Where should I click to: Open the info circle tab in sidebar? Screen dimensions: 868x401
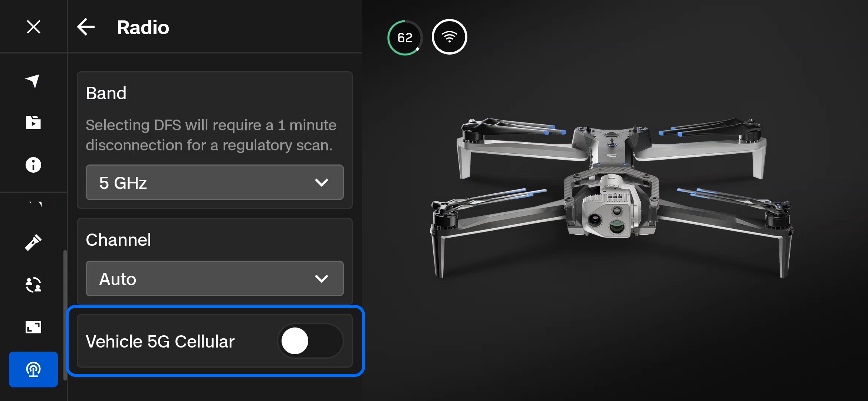click(33, 164)
